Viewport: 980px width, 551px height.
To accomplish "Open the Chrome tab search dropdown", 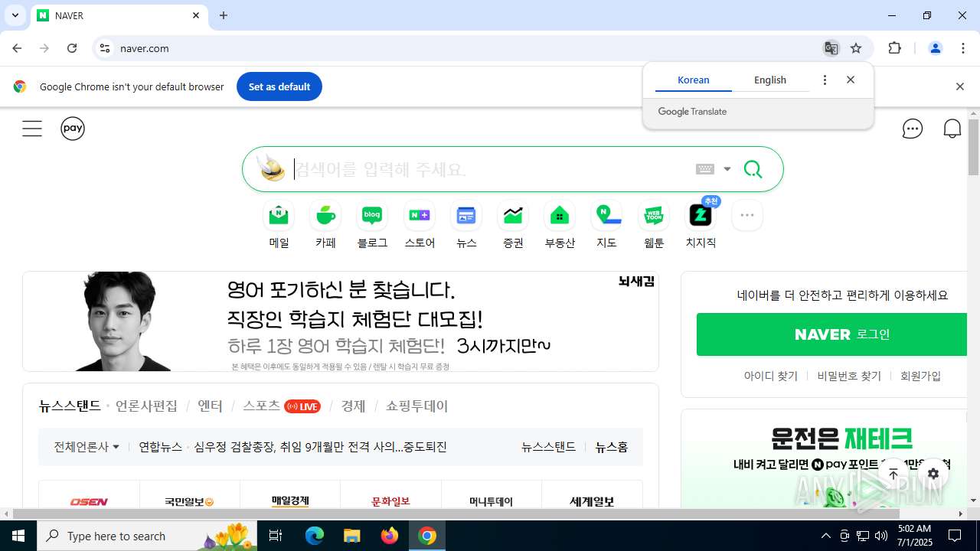I will pos(15,15).
